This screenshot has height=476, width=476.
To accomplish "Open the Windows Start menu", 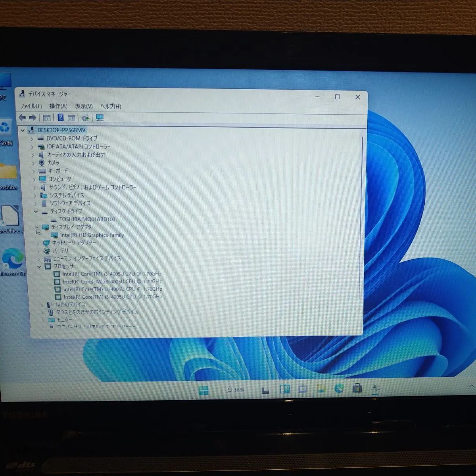I will pyautogui.click(x=204, y=390).
